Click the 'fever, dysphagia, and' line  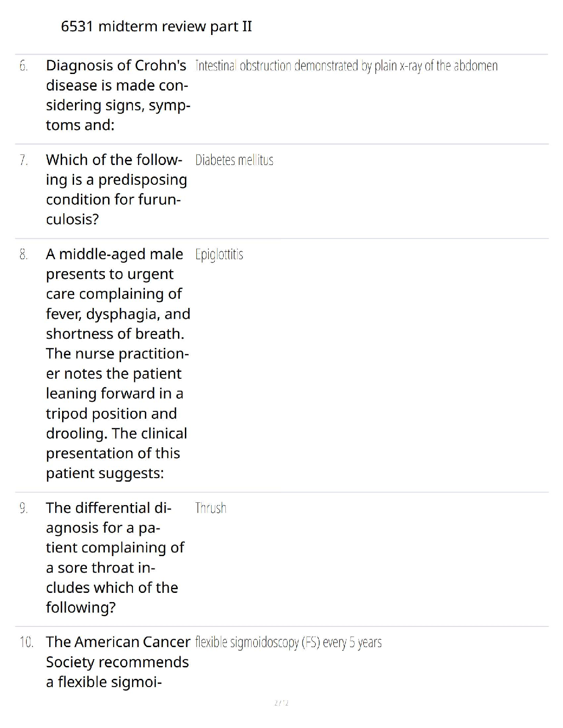118,314
